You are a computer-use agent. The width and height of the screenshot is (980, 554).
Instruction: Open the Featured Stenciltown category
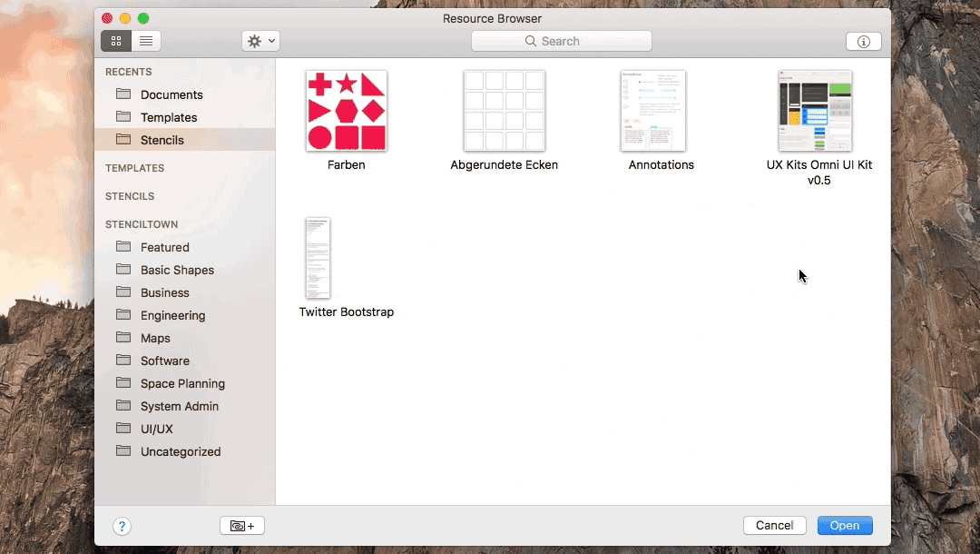pyautogui.click(x=185, y=247)
